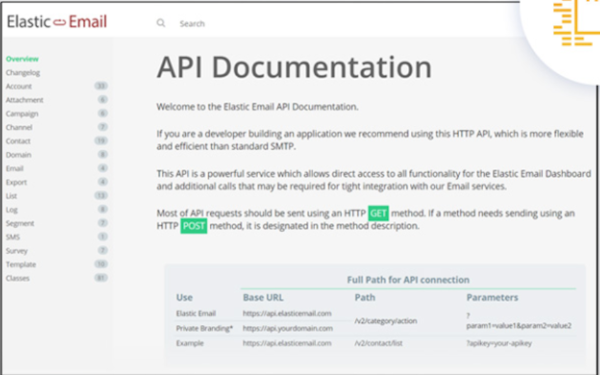The height and width of the screenshot is (375, 600).
Task: Open the Campaign section in sidebar
Action: pos(22,114)
